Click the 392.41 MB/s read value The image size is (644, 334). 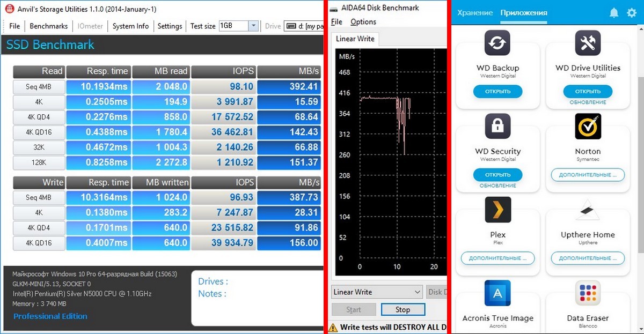tap(289, 86)
